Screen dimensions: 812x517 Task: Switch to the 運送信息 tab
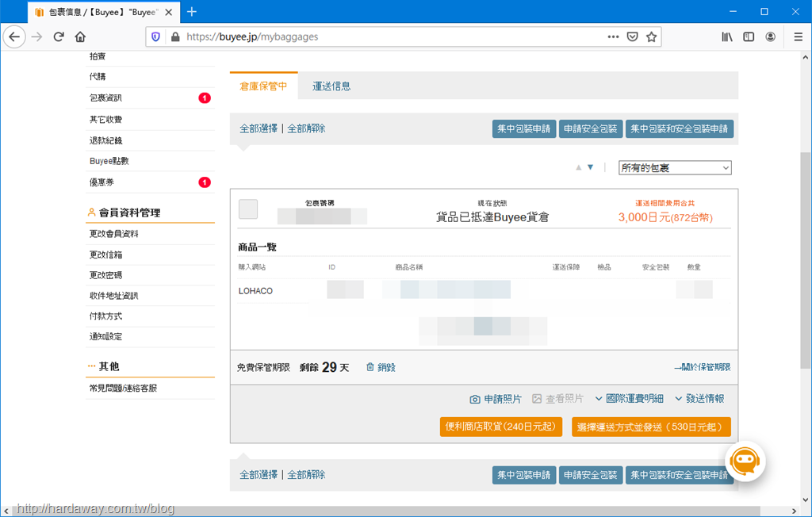coord(331,86)
